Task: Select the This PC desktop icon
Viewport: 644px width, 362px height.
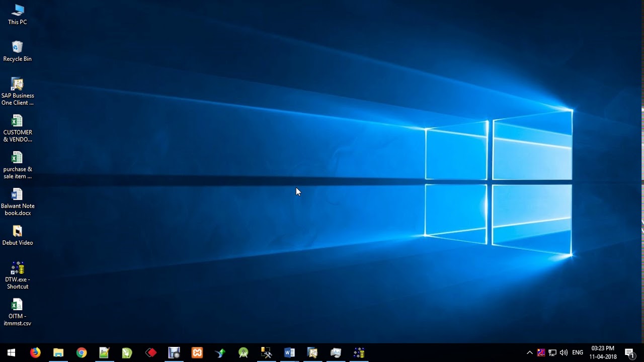Action: (x=18, y=15)
